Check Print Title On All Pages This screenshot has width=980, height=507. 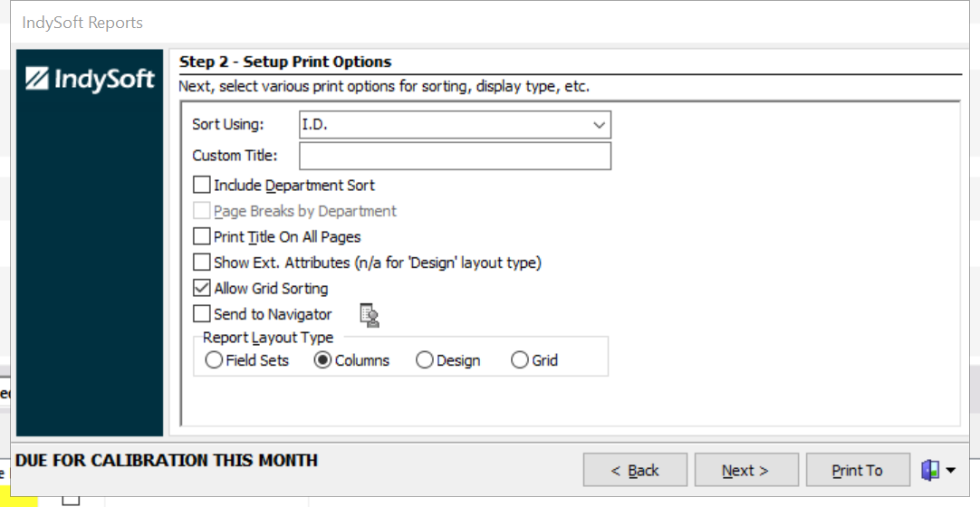click(x=202, y=237)
